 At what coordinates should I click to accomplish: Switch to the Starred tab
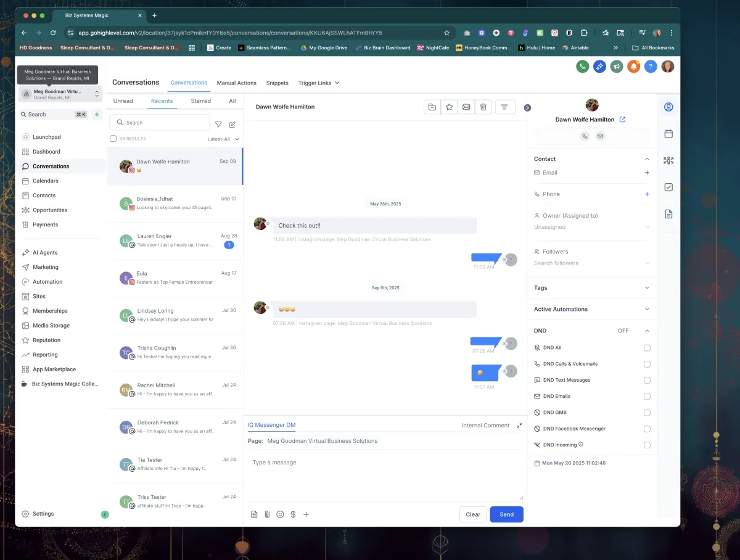(x=201, y=101)
